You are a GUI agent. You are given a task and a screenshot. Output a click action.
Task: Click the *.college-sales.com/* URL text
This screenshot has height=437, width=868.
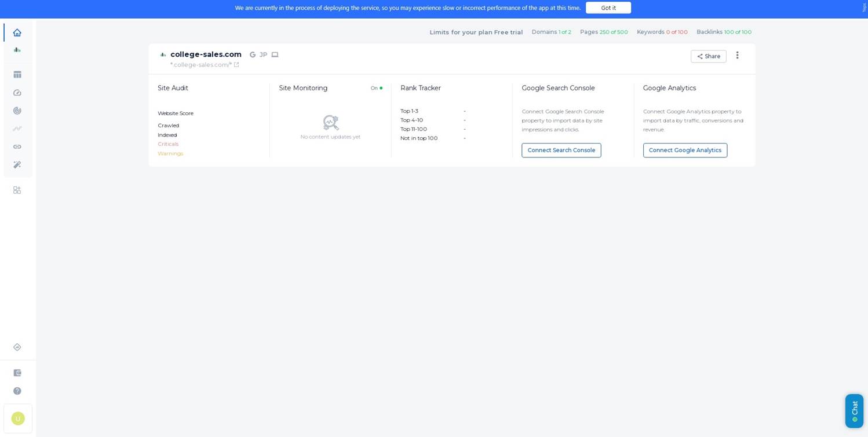click(201, 65)
